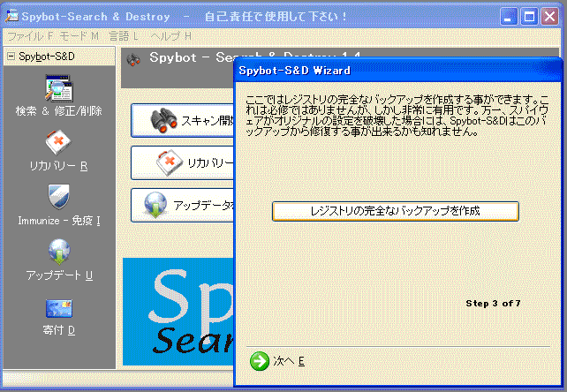Click レジストリの完全なバックアップを作成 button

click(x=396, y=211)
